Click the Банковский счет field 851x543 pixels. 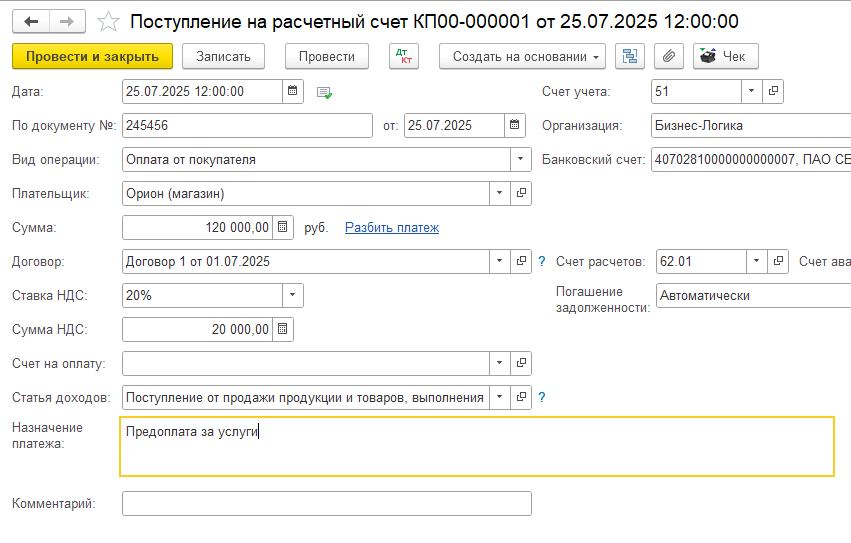pos(751,160)
